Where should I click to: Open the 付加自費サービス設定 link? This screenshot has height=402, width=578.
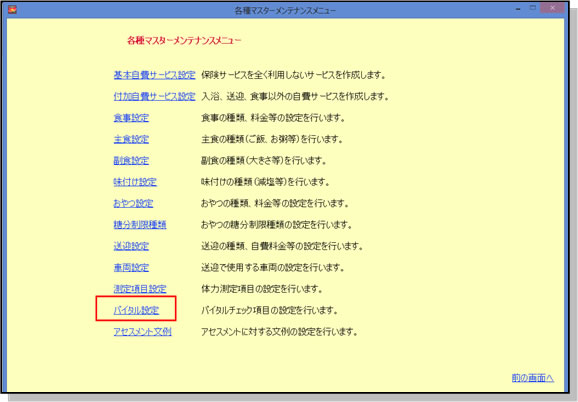[154, 97]
